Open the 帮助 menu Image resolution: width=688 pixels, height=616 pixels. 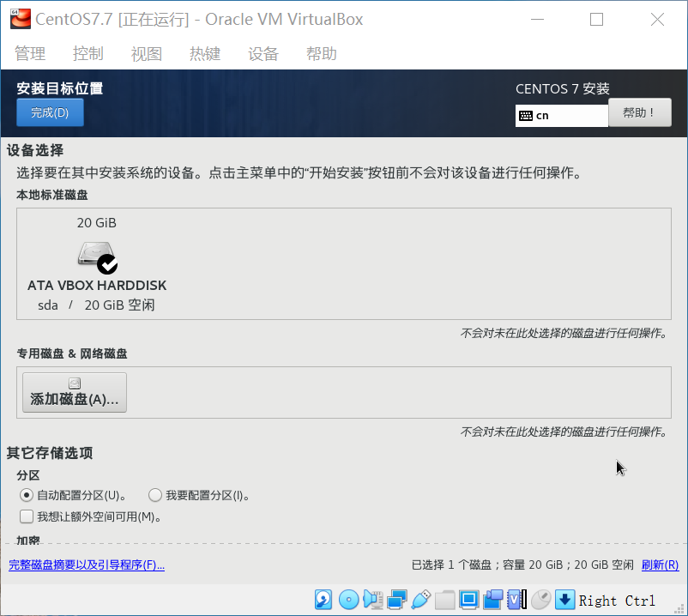tap(322, 54)
